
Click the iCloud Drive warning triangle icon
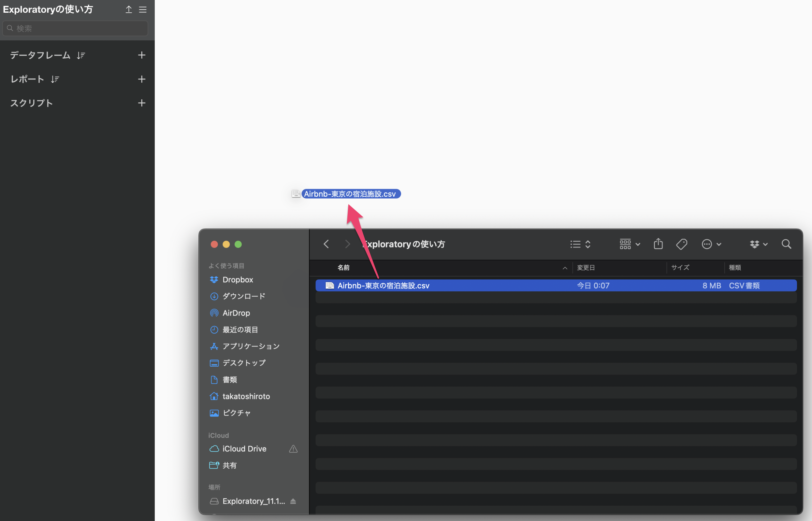tap(293, 449)
